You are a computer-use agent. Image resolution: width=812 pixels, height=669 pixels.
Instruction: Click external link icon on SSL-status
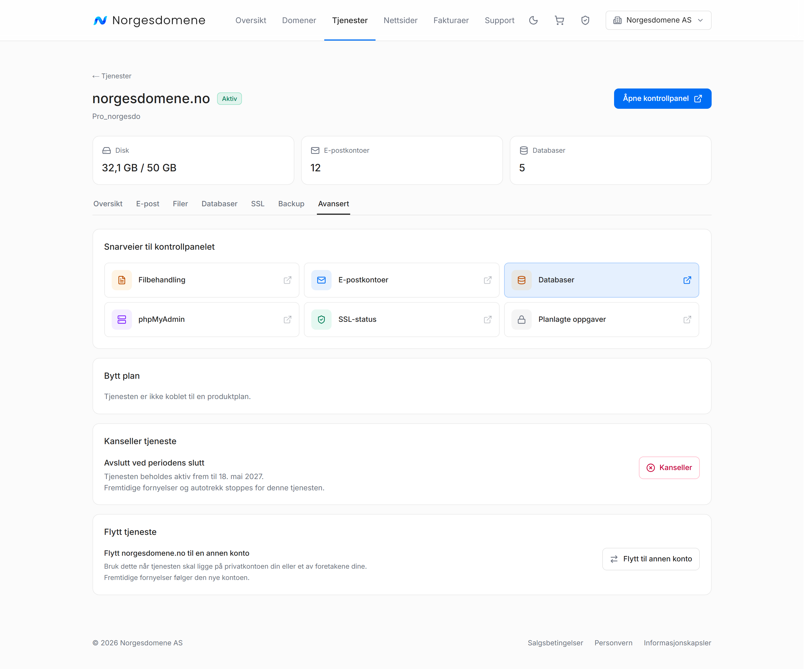click(487, 320)
